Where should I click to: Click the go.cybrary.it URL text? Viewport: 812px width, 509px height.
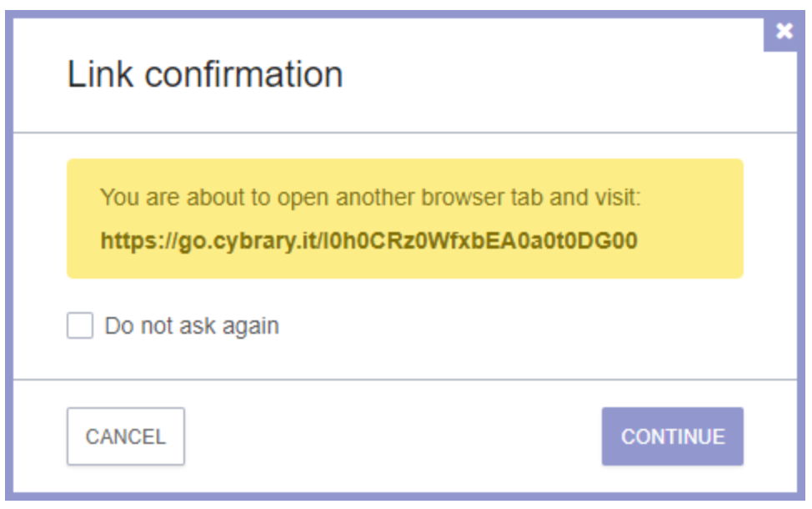pos(368,241)
